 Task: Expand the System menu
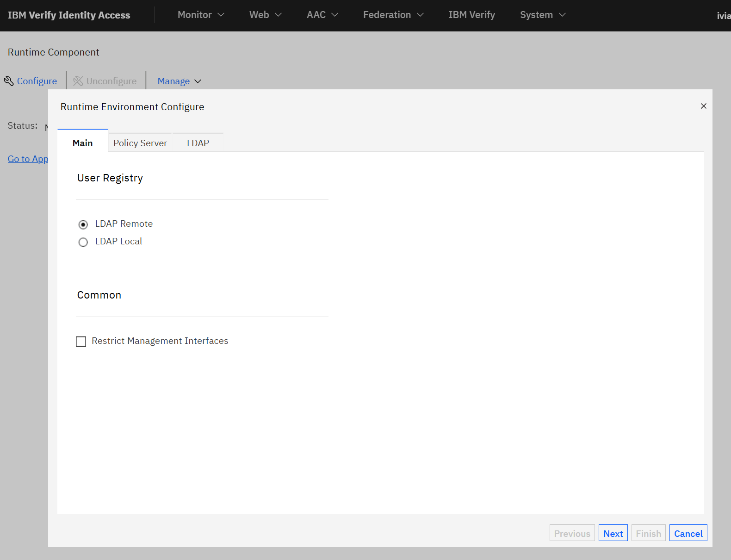coord(543,15)
